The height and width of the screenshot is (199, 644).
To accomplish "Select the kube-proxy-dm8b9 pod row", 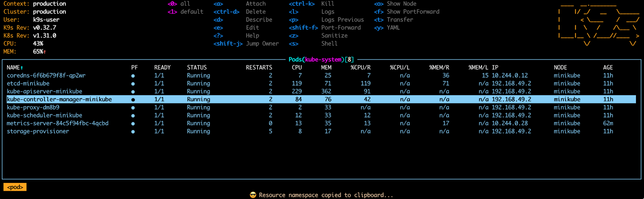I will 321,107.
